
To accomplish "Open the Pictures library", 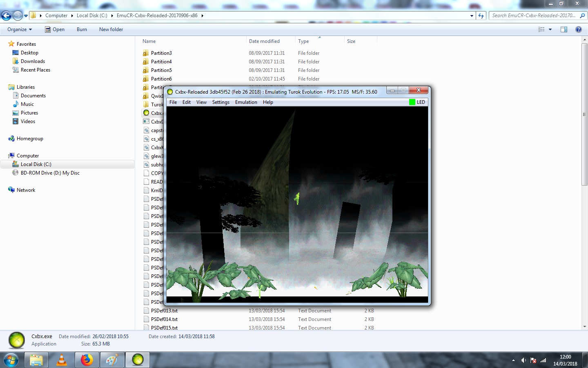I will click(x=29, y=113).
